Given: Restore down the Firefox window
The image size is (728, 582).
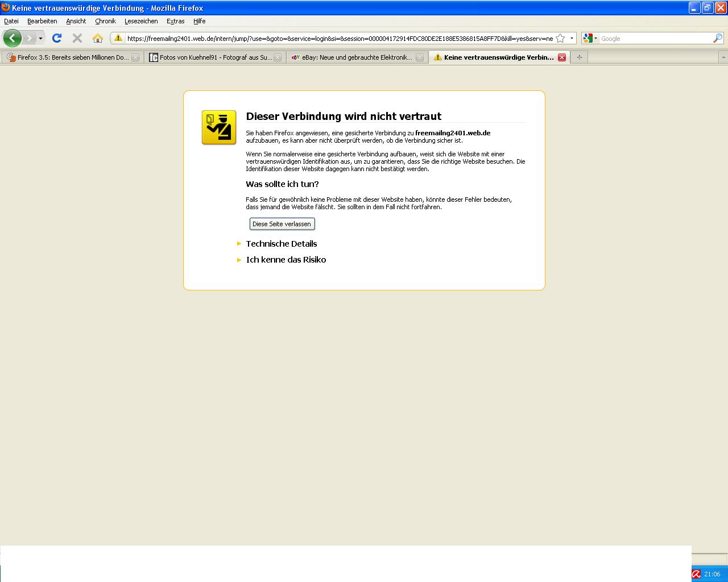Looking at the screenshot, I should point(708,7).
